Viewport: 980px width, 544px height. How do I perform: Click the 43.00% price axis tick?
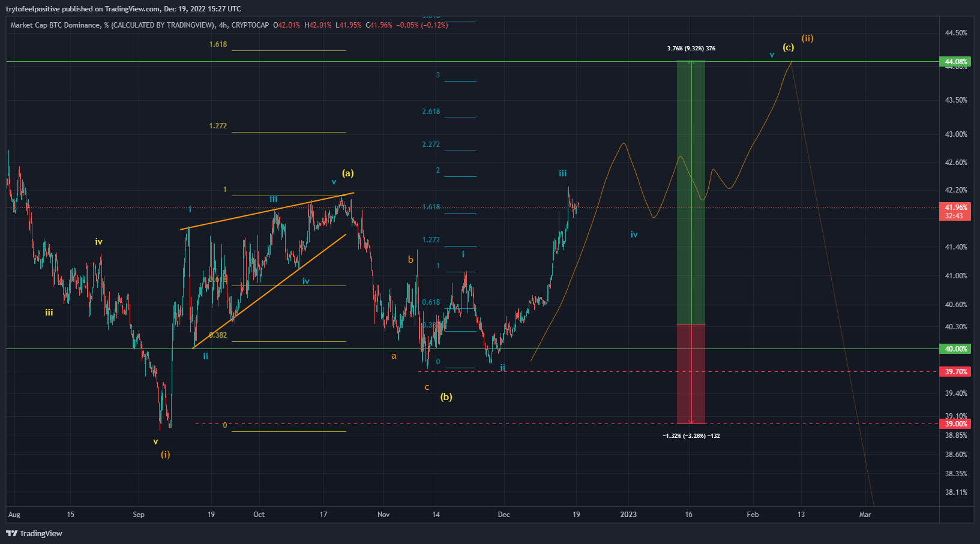956,134
